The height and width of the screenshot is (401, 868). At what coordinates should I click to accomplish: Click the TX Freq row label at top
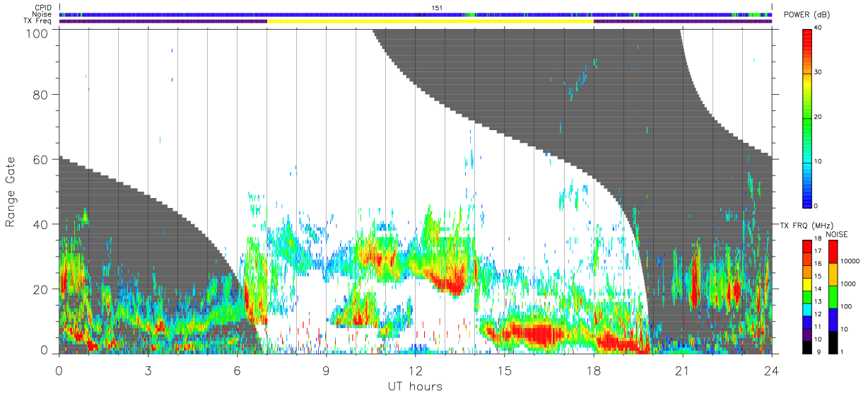[x=38, y=21]
